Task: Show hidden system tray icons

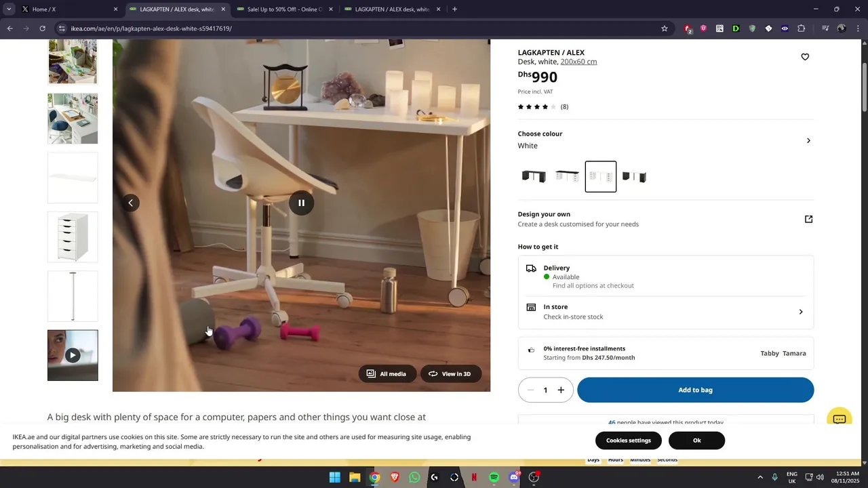Action: [x=760, y=477]
